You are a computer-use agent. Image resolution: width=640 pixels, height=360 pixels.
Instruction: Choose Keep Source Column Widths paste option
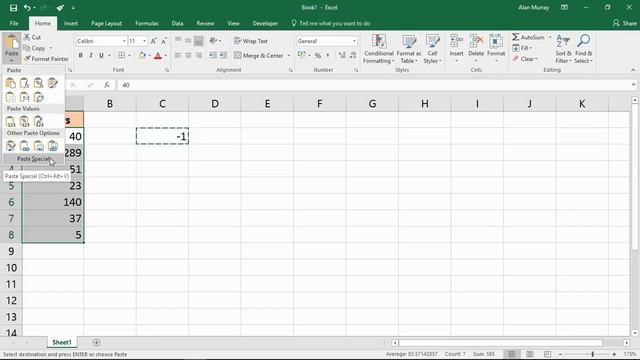(24, 98)
